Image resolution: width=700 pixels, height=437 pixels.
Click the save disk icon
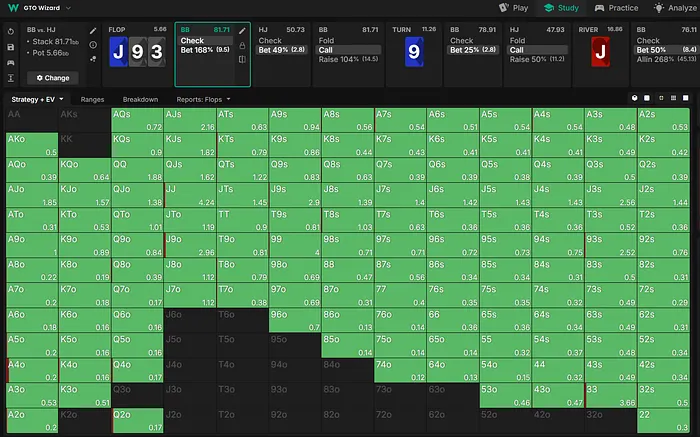[x=10, y=47]
